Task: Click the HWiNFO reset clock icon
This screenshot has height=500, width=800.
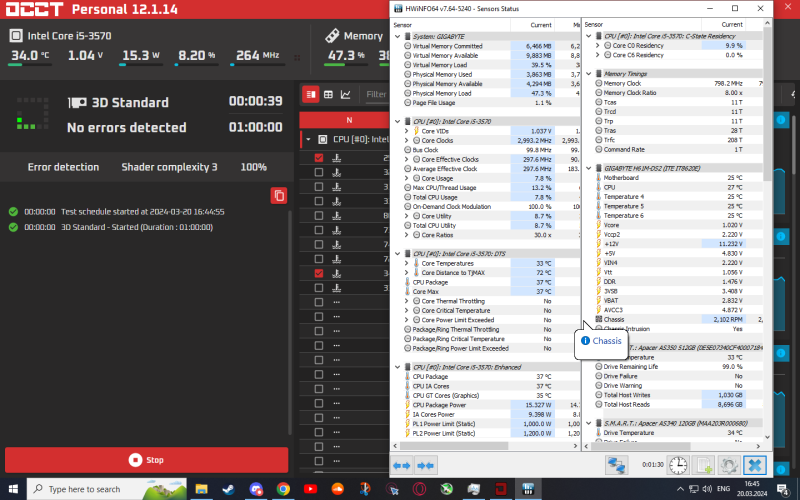Action: point(678,465)
